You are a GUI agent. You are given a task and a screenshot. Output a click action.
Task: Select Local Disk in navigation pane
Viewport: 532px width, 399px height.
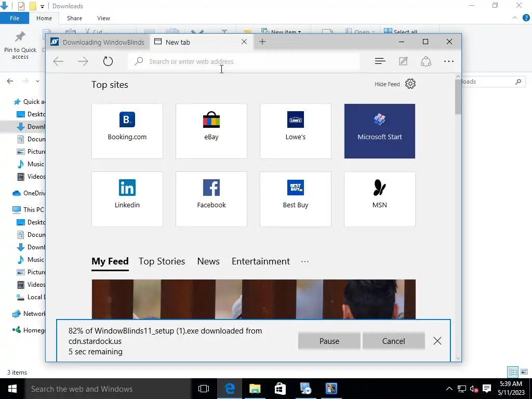(x=31, y=297)
